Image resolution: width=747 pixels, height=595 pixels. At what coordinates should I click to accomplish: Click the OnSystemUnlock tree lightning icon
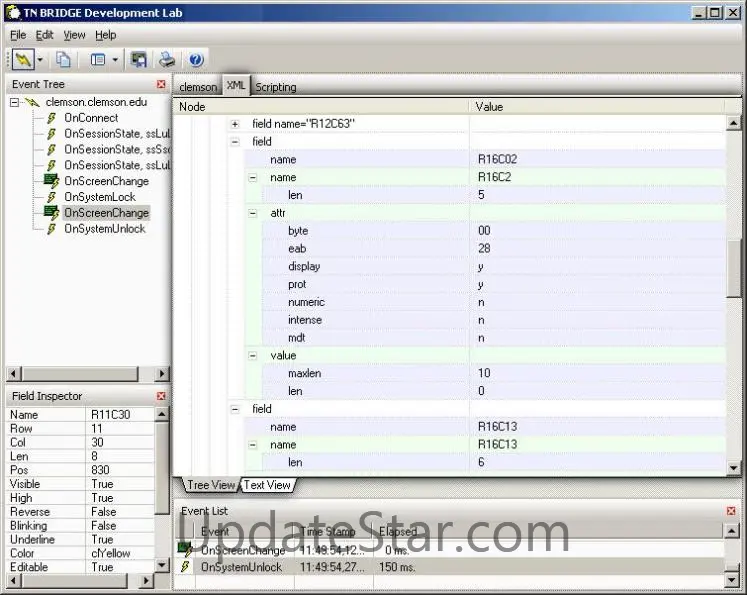[x=51, y=229]
